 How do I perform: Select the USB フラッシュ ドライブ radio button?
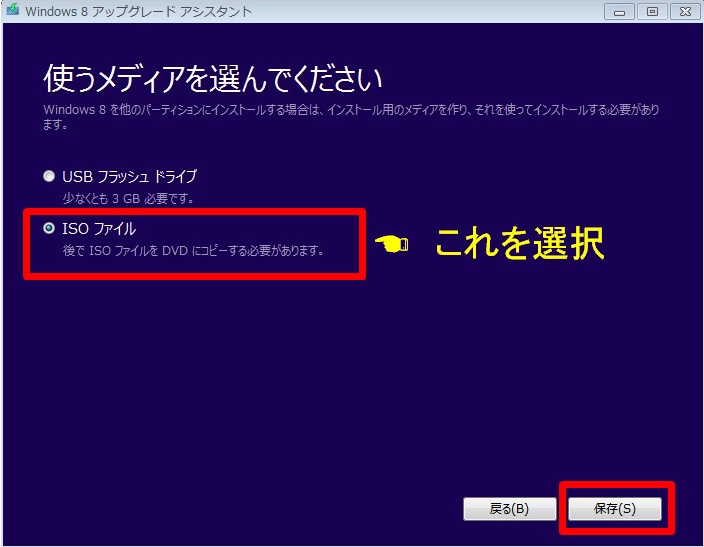[49, 176]
